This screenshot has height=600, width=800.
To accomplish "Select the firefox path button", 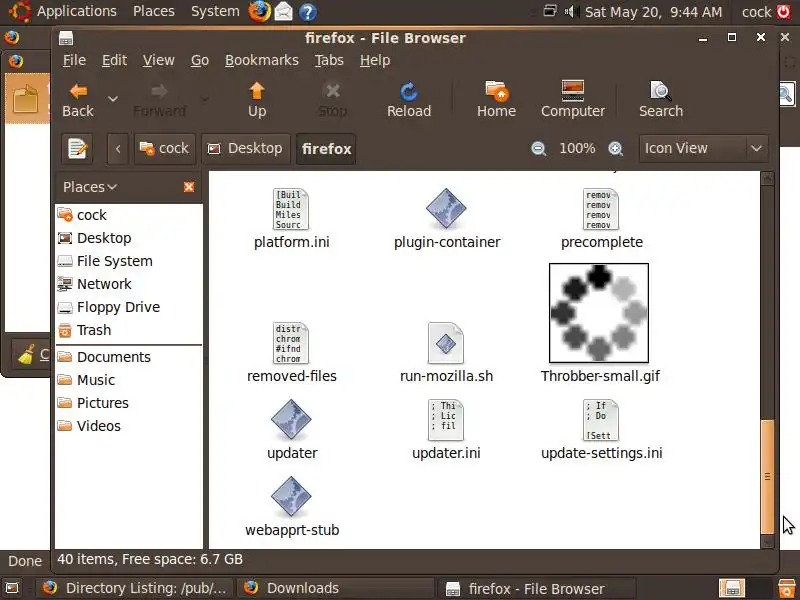I will click(x=326, y=149).
